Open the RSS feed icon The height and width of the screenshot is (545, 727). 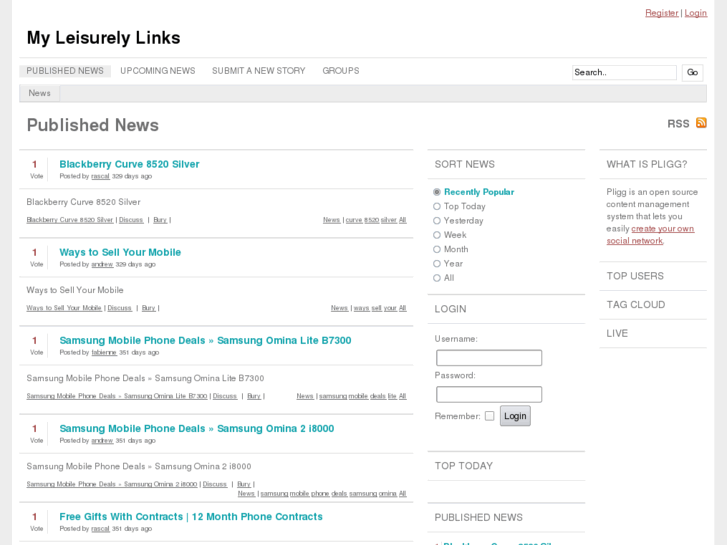701,123
